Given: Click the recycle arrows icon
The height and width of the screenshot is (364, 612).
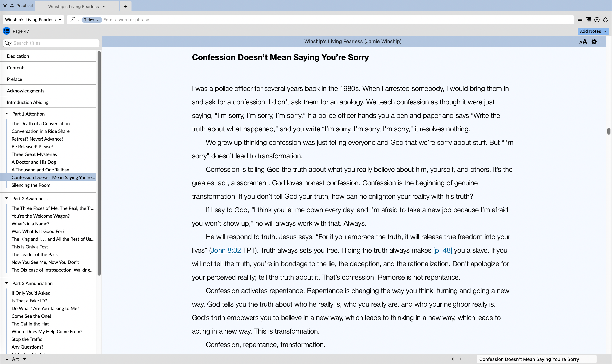Looking at the screenshot, I should [x=605, y=20].
